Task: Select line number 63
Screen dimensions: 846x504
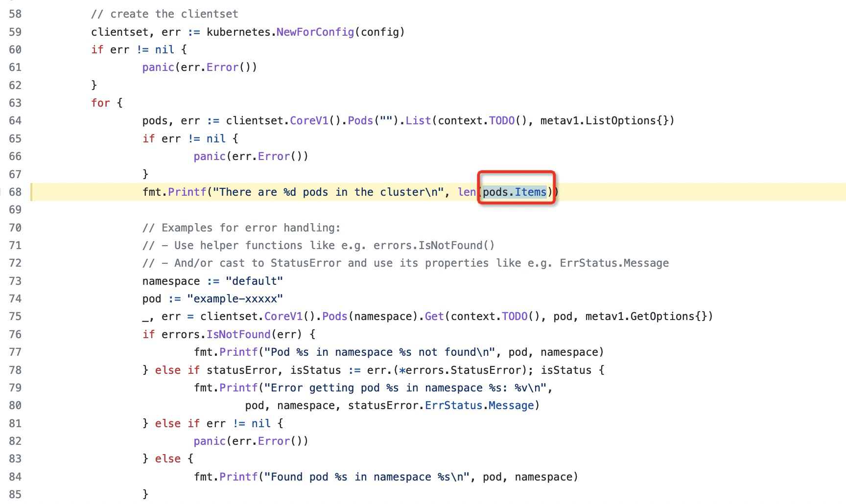Action: tap(15, 103)
